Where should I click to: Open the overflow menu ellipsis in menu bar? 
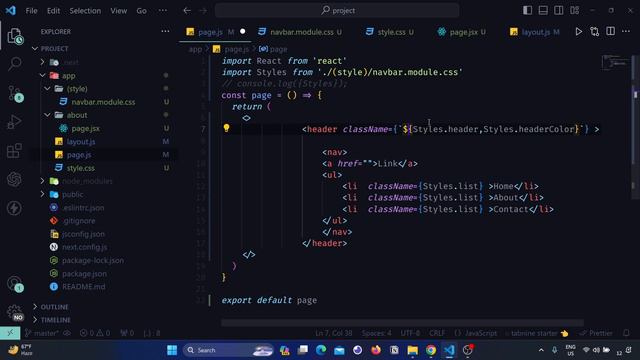tap(162, 11)
